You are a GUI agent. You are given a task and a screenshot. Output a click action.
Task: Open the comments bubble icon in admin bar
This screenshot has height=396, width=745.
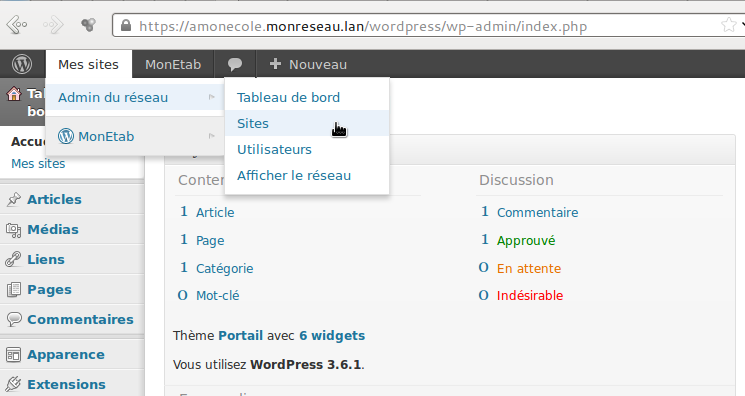[x=235, y=64]
